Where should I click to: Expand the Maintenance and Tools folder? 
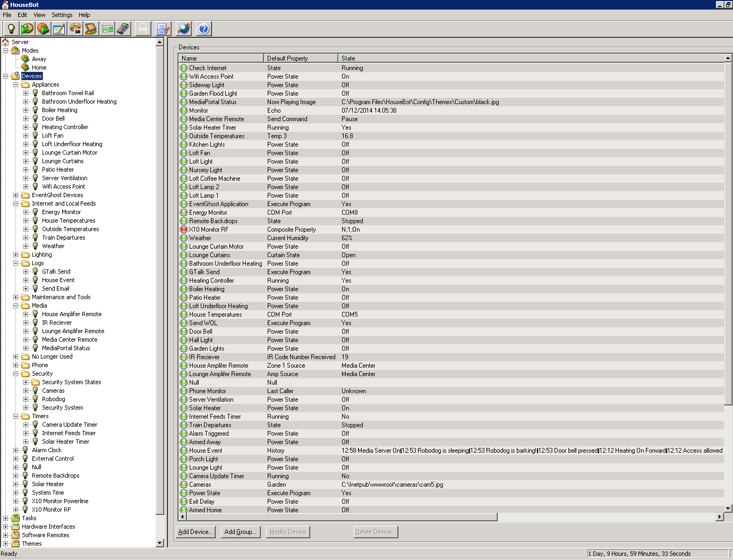tap(15, 297)
